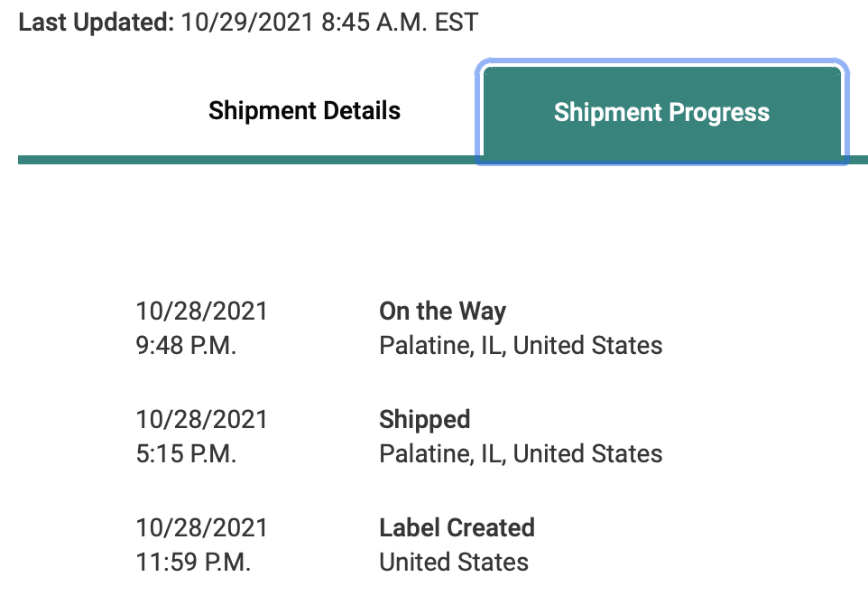This screenshot has width=868, height=605.
Task: Select the Shipment Progress tab
Action: [661, 113]
